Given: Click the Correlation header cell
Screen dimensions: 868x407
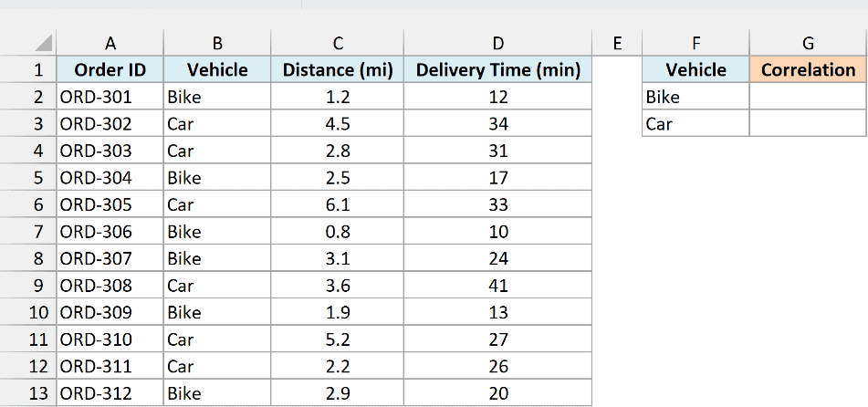Looking at the screenshot, I should tap(808, 69).
